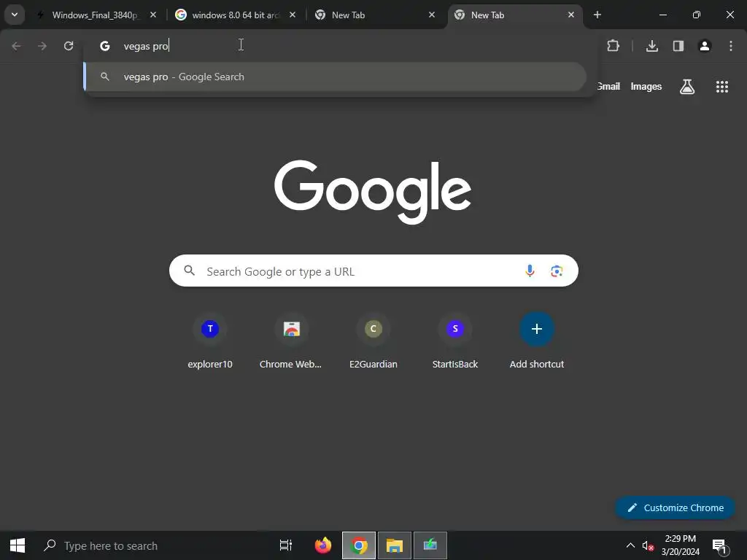Go forward with the forward arrow
The width and height of the screenshot is (747, 560).
point(42,46)
